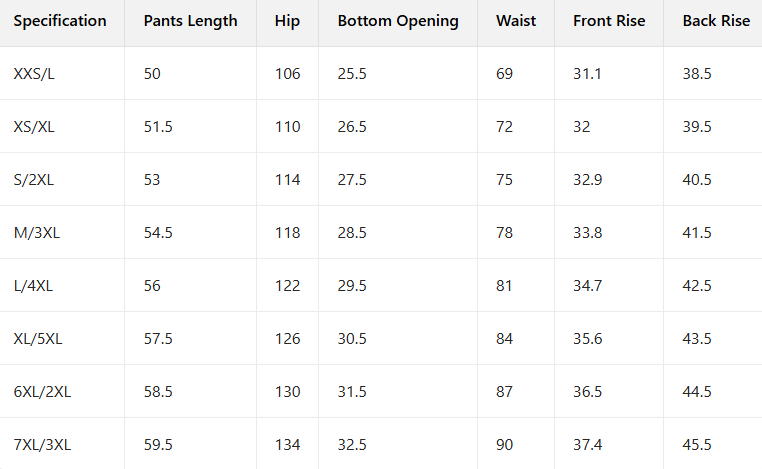This screenshot has width=762, height=469.
Task: Click the M/3XL specification cell
Action: tap(35, 233)
